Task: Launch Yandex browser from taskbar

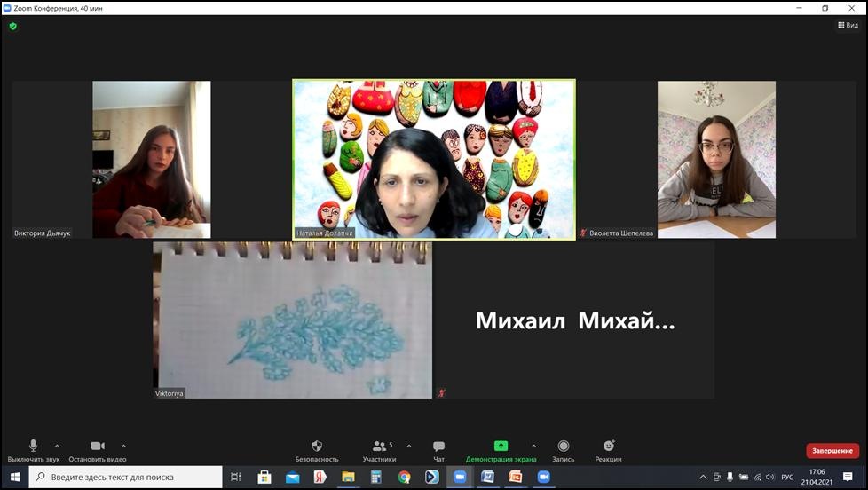Action: pyautogui.click(x=320, y=477)
